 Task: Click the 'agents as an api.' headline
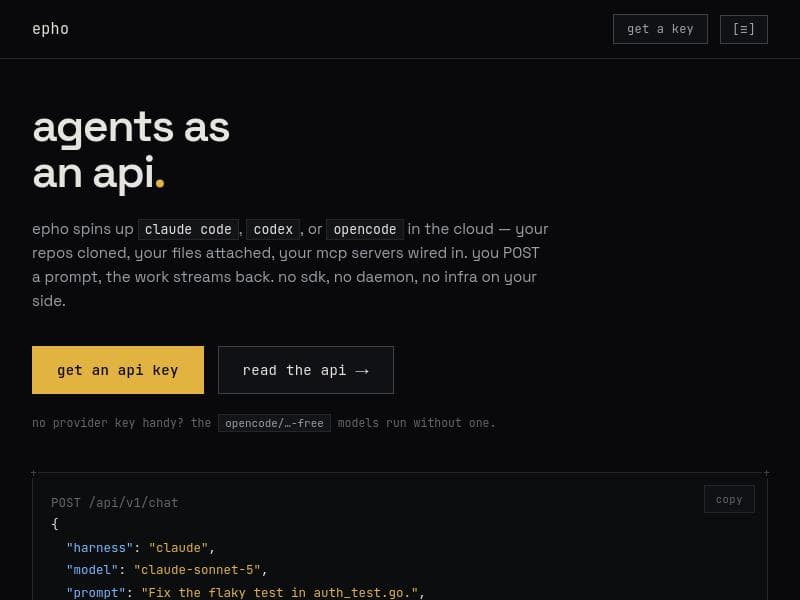(x=131, y=151)
